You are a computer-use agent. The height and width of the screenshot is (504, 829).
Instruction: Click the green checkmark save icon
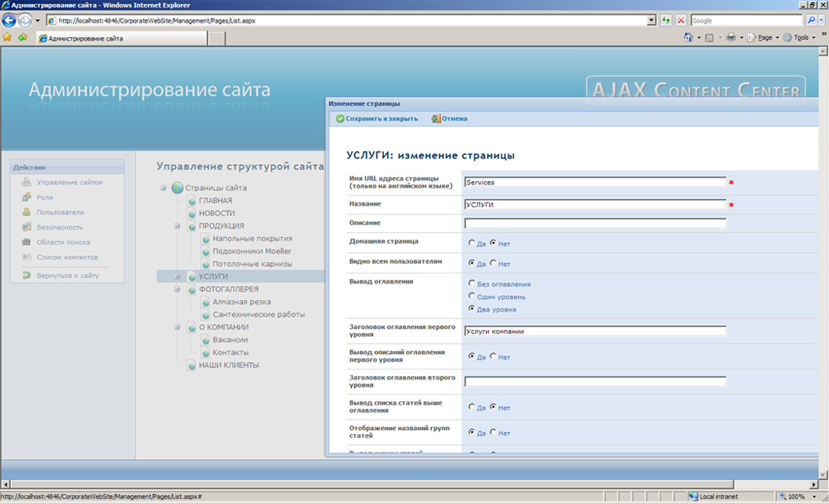point(339,118)
